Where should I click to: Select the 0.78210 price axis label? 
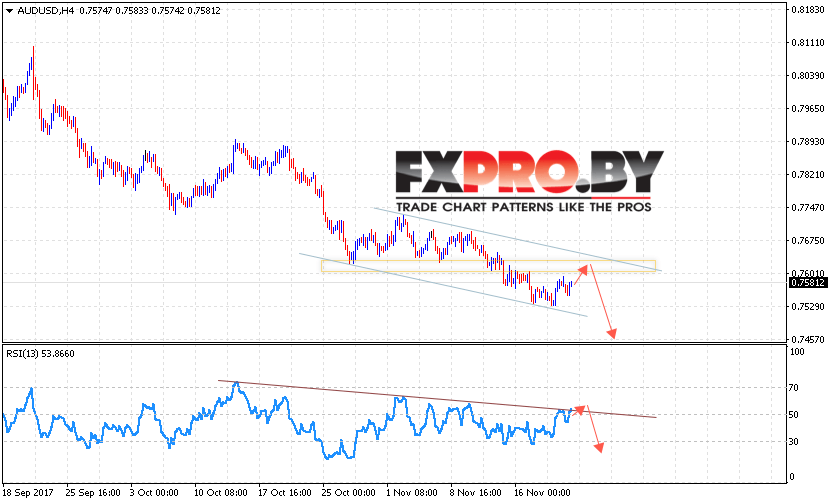[x=808, y=175]
